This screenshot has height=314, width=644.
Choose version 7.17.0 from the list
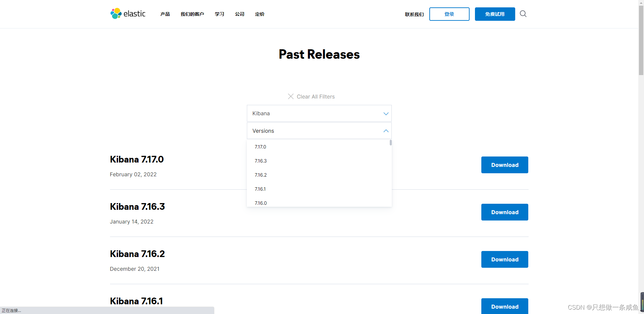[260, 147]
